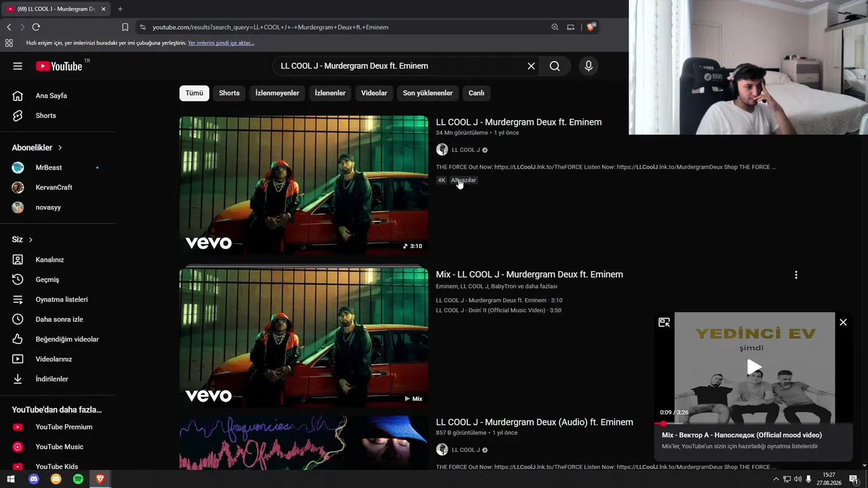Show hidden system tray icons
Screen dimensions: 868x488
click(776, 479)
